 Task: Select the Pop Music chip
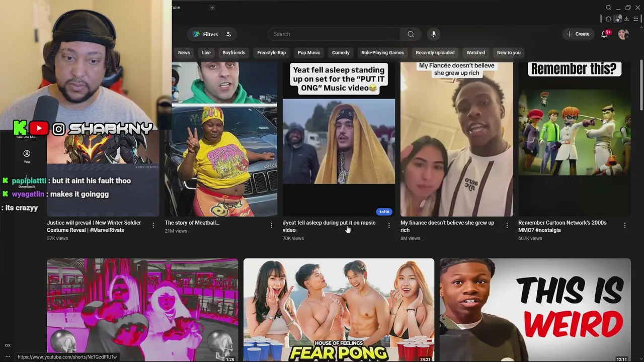[308, 53]
